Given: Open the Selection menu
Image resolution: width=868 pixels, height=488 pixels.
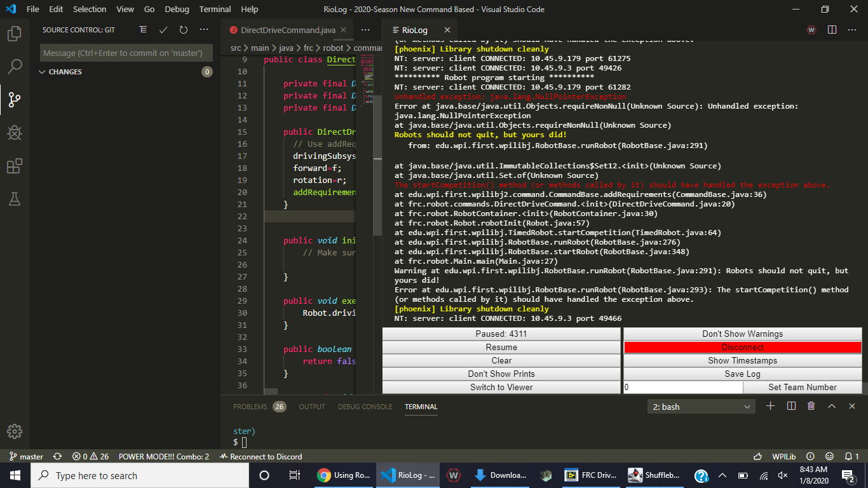Looking at the screenshot, I should coord(90,9).
